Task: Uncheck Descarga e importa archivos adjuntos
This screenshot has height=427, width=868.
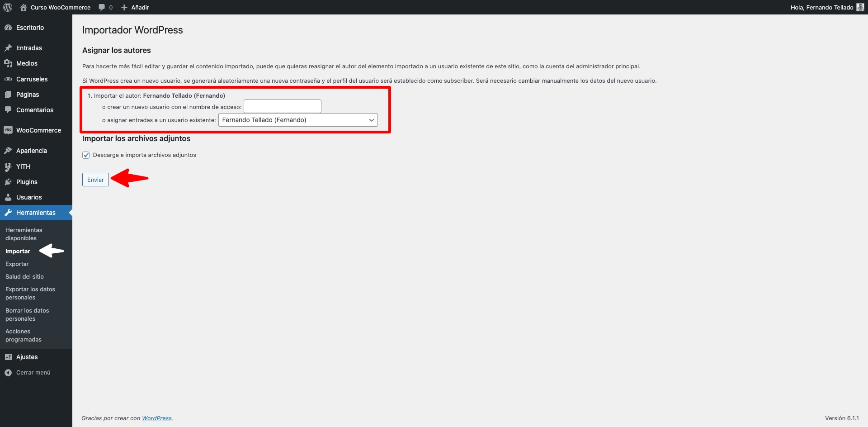Action: coord(86,155)
